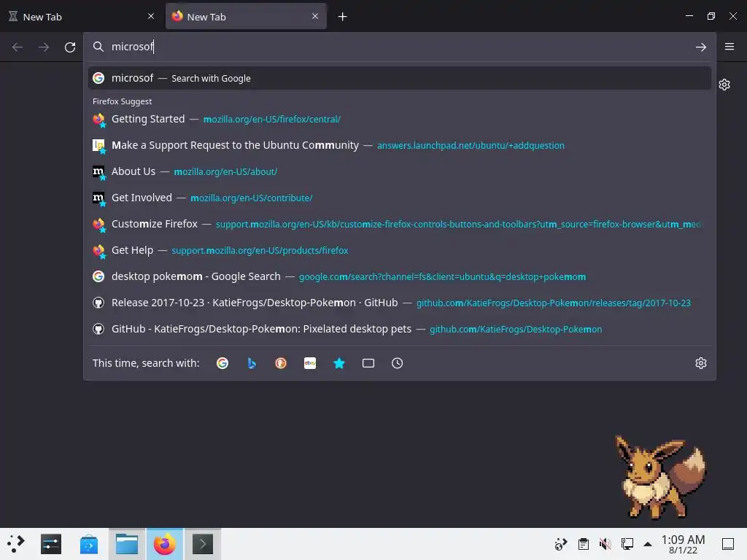This screenshot has width=747, height=560.
Task: Restore down the Firefox window
Action: [x=711, y=16]
